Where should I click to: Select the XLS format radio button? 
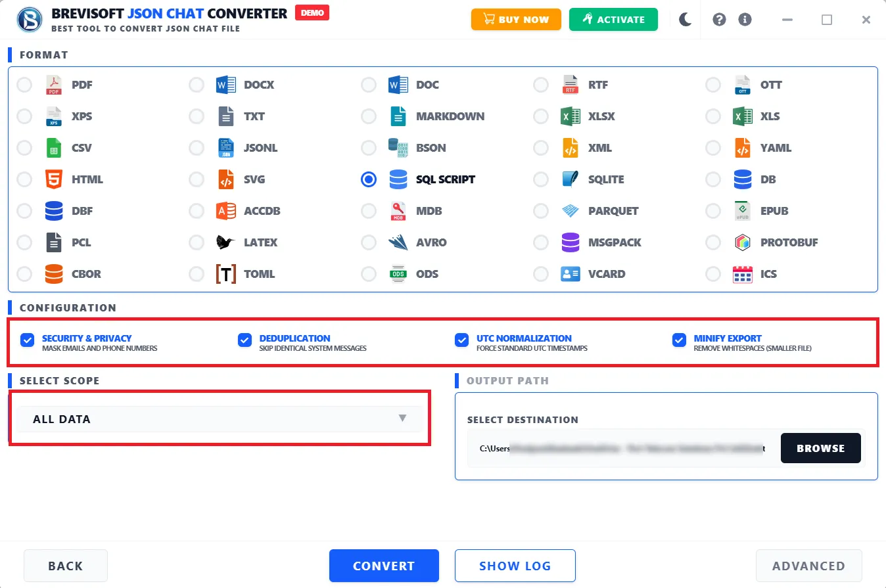713,116
